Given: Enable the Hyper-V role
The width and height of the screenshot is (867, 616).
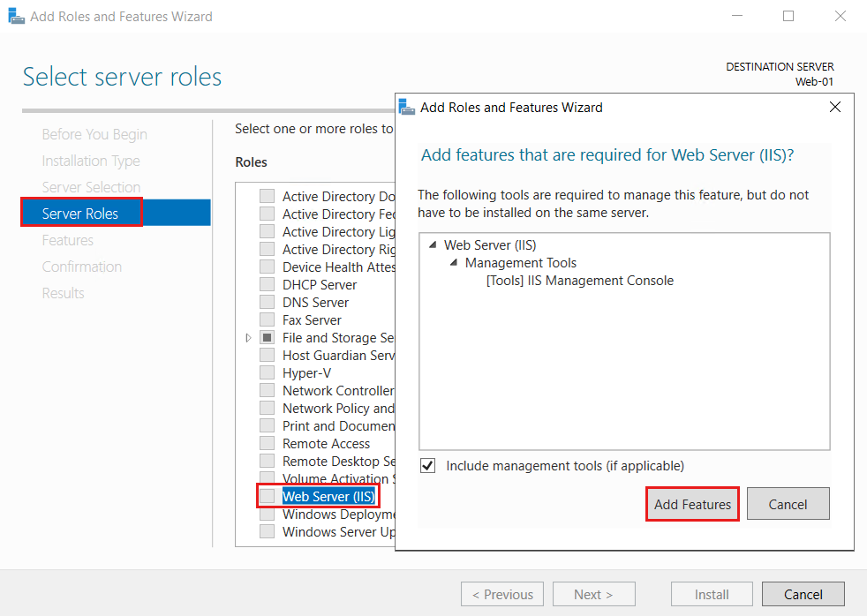Looking at the screenshot, I should (267, 372).
